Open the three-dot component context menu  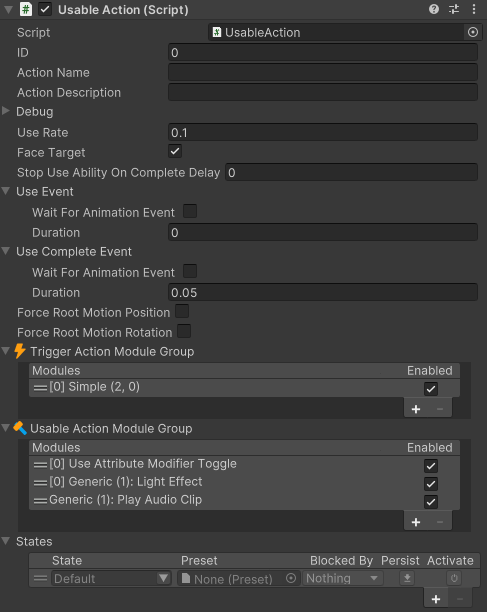(474, 9)
